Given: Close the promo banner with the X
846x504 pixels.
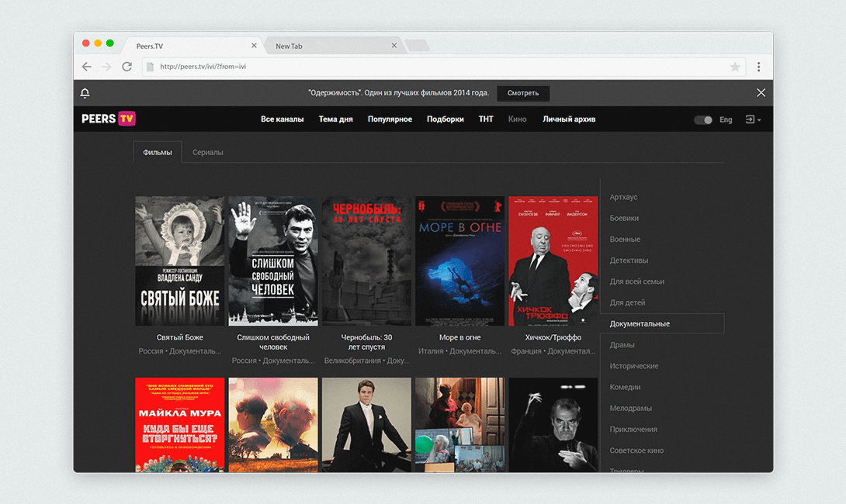Looking at the screenshot, I should pos(761,93).
